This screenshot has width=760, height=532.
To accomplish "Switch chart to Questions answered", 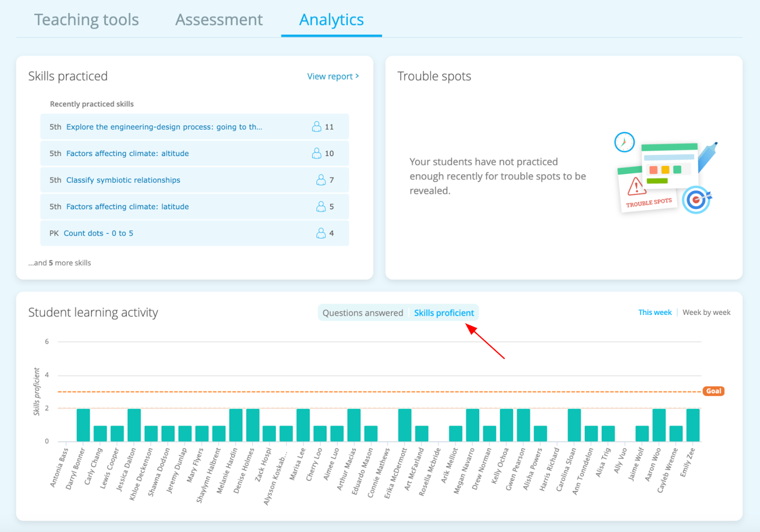I will (362, 313).
